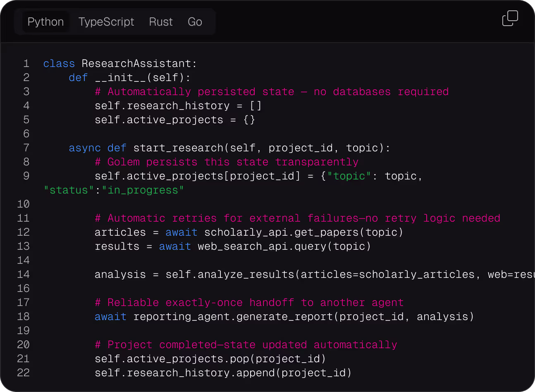Click the wrapped '"status":"in_progress"' text

pyautogui.click(x=114, y=190)
